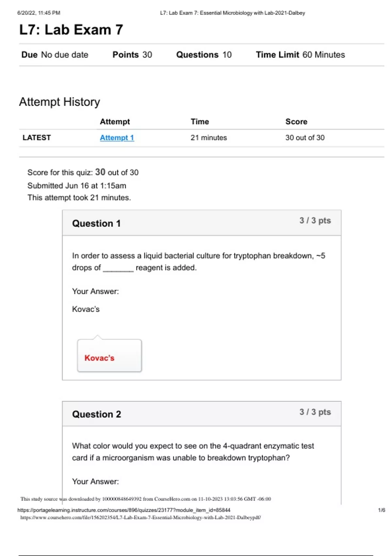Click the 3 / 3 pts label on Question 2

click(x=315, y=412)
